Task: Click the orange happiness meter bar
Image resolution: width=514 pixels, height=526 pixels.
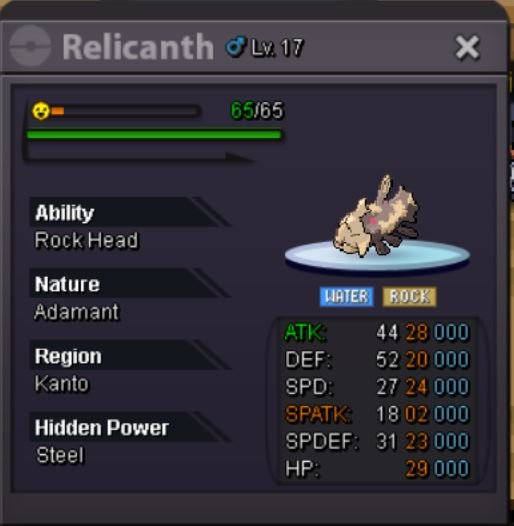Action: (125, 111)
